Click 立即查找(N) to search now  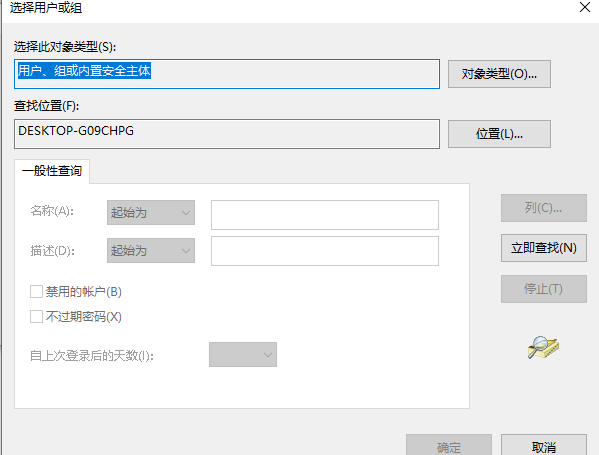click(x=544, y=248)
